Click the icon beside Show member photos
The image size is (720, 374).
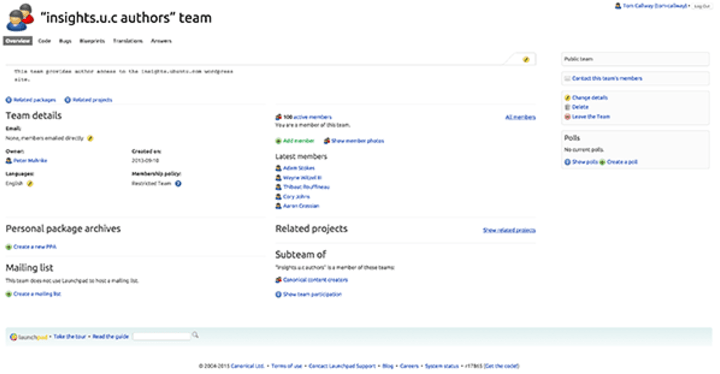[327, 141]
